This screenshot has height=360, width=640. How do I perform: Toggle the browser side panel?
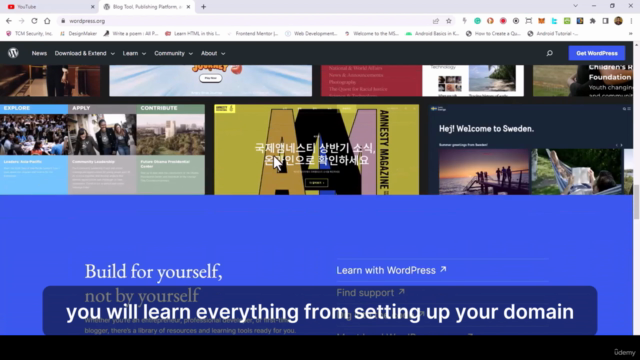[606, 21]
